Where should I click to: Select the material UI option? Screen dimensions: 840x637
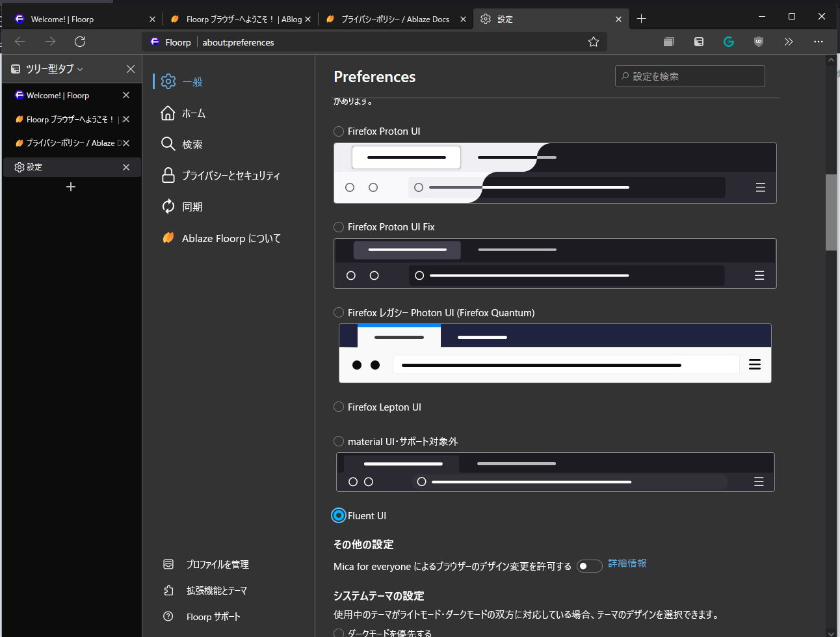(x=339, y=442)
